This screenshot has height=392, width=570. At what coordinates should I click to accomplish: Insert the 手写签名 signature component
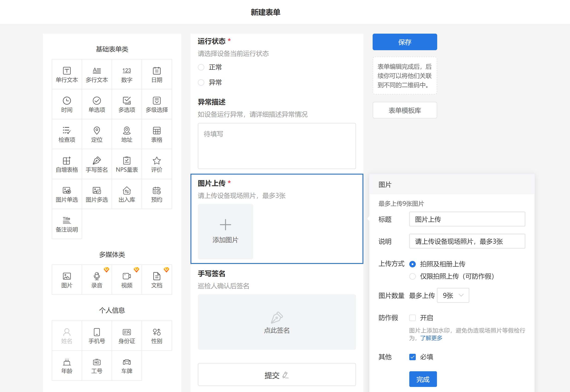[97, 164]
